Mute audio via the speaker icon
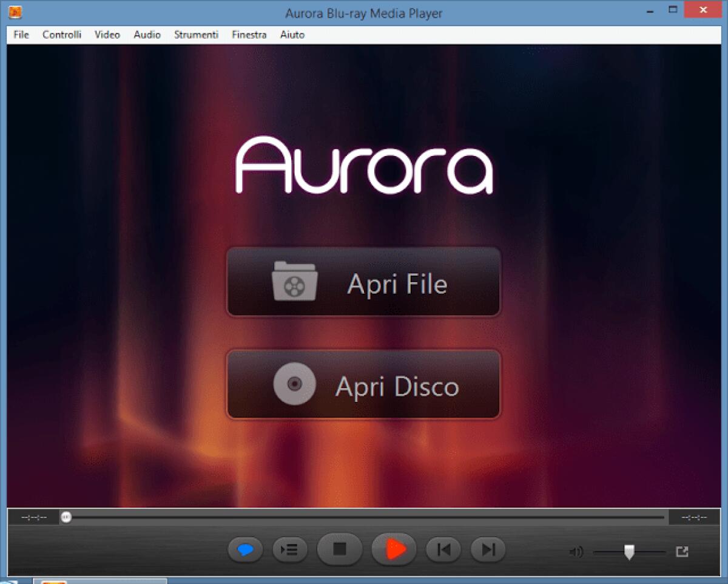728x584 pixels. (576, 552)
